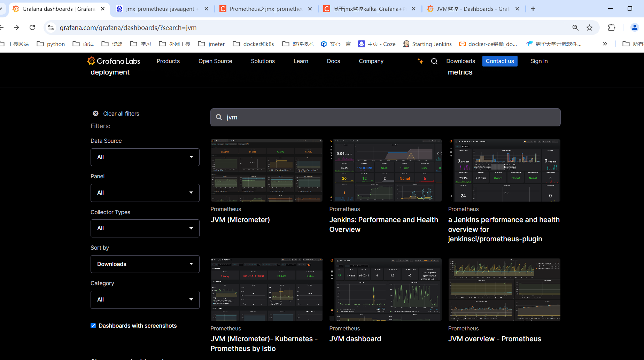Click the browser zoom magnifier icon
The width and height of the screenshot is (644, 360).
tap(575, 28)
